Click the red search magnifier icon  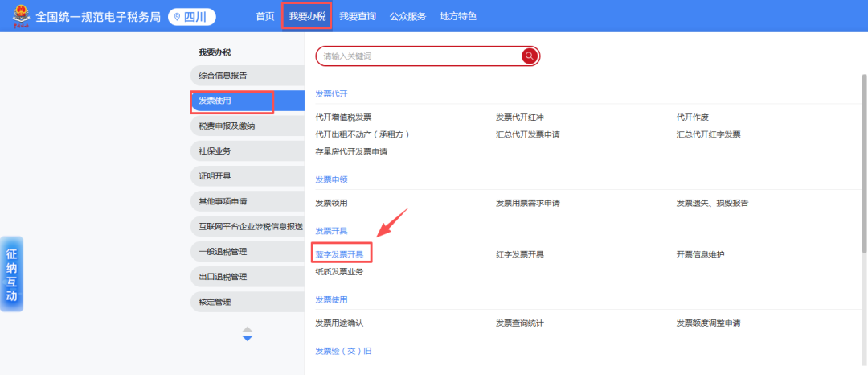click(529, 56)
